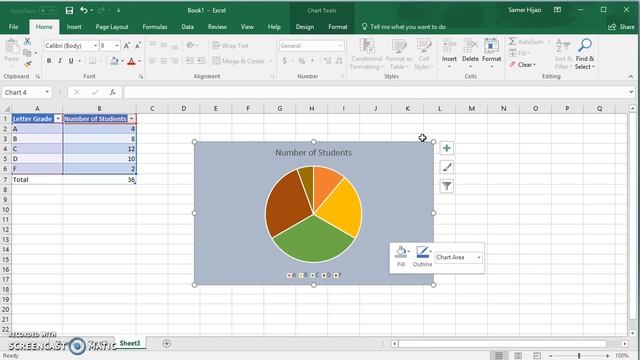Open Chart Filters funnel button
This screenshot has width=640, height=360.
(x=447, y=186)
